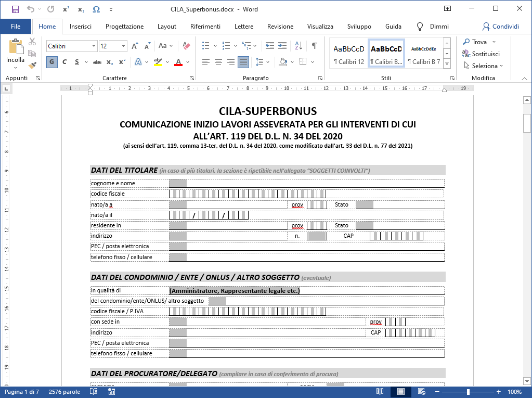Viewport: 532px width, 398px height.
Task: Click the Sort A-Z icon
Action: pos(299,46)
